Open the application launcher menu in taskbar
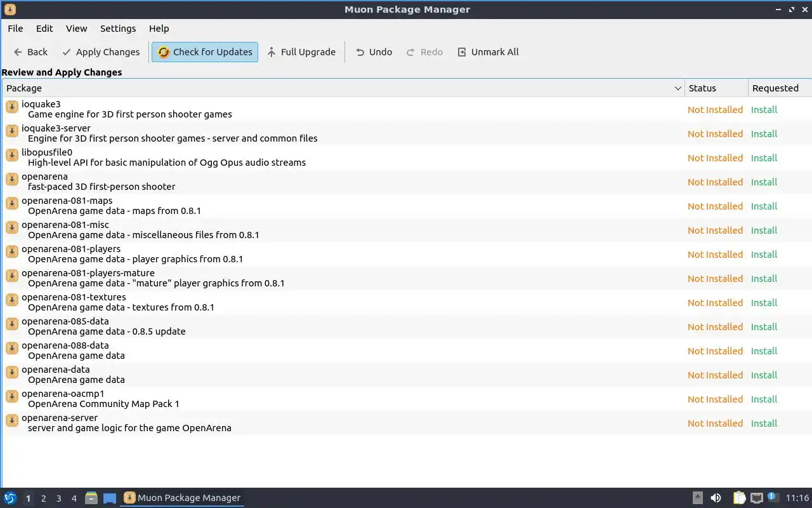Viewport: 812px width, 508px height. 10,498
